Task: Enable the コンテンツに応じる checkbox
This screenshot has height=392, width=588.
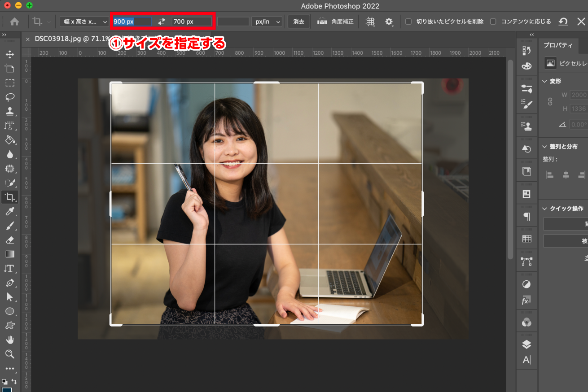Action: (492, 21)
